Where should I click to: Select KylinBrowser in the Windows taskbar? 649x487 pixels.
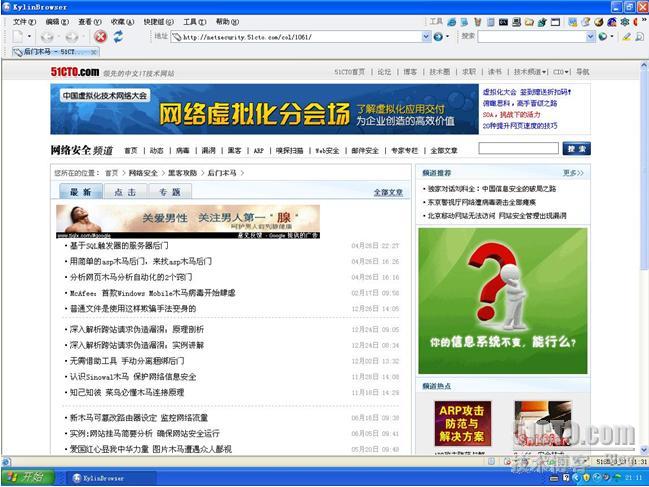point(110,478)
